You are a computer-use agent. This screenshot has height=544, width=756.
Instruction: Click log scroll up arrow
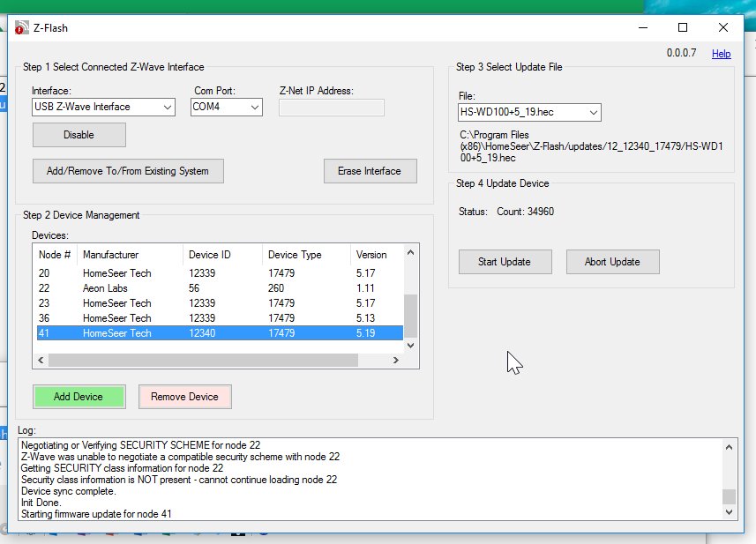click(x=729, y=447)
